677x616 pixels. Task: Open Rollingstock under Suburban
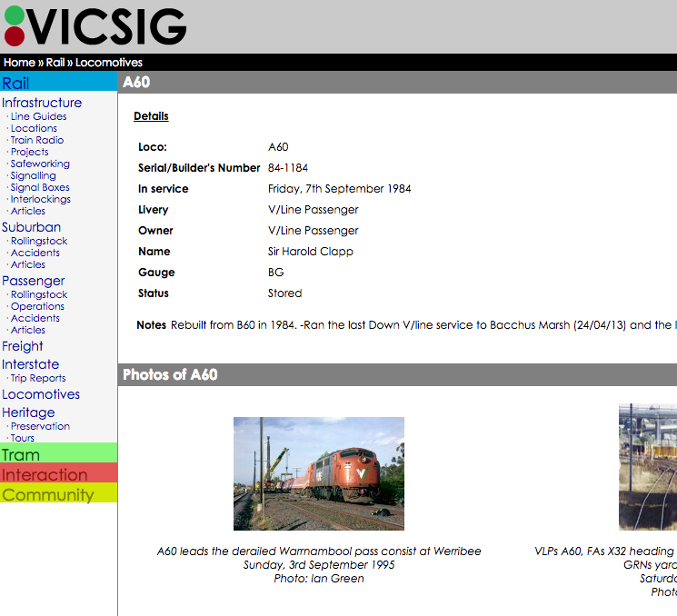(x=39, y=241)
